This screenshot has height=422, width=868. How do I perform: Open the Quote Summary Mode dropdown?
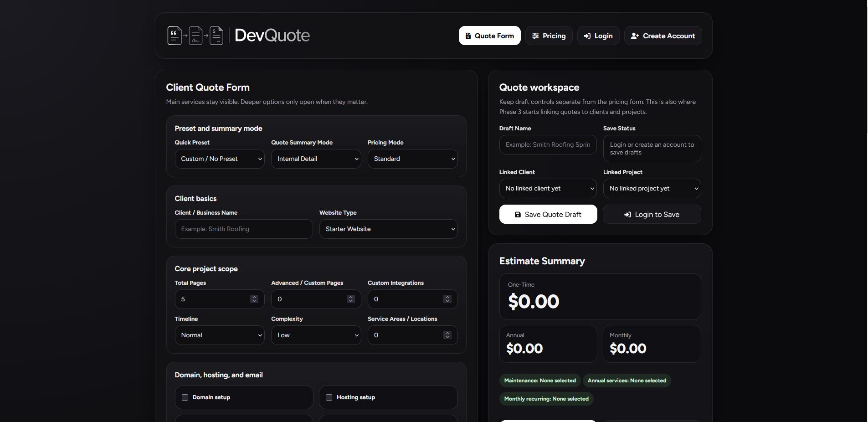316,159
